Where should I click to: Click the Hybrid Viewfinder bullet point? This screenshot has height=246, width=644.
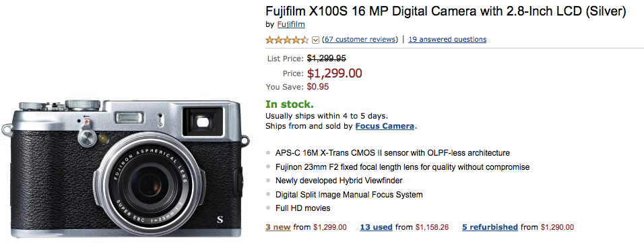pyautogui.click(x=339, y=181)
